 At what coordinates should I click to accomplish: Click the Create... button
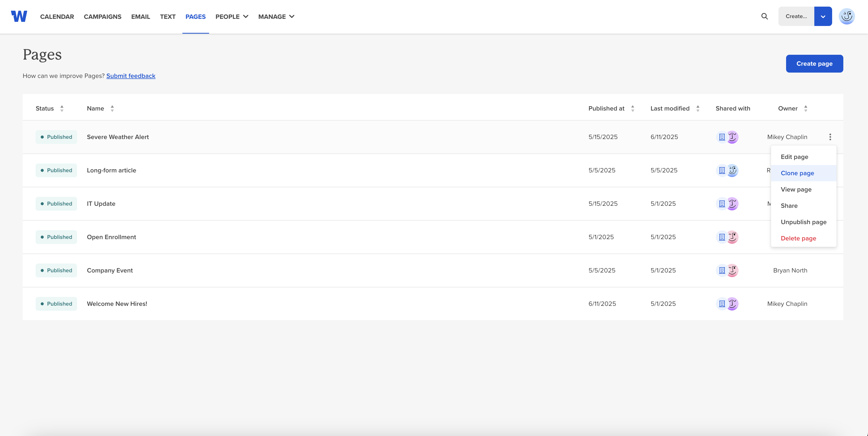796,16
